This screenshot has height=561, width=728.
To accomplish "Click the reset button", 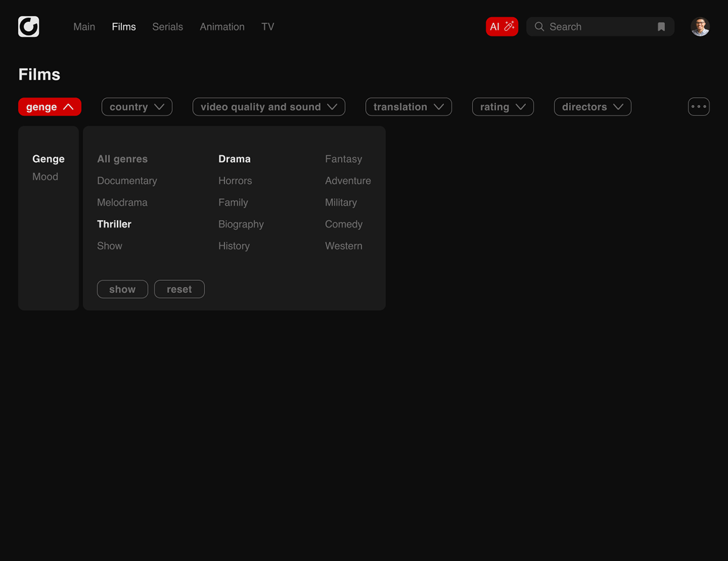I will click(179, 289).
